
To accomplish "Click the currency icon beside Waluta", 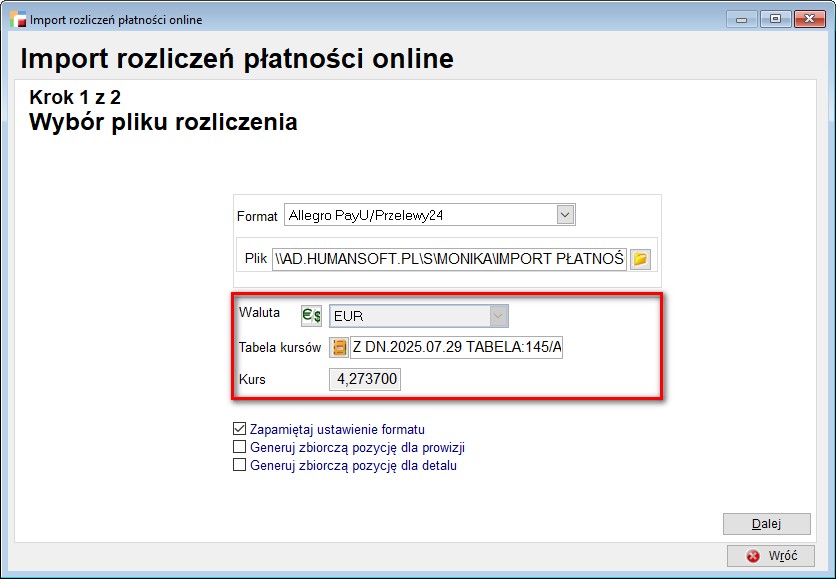I will point(312,316).
